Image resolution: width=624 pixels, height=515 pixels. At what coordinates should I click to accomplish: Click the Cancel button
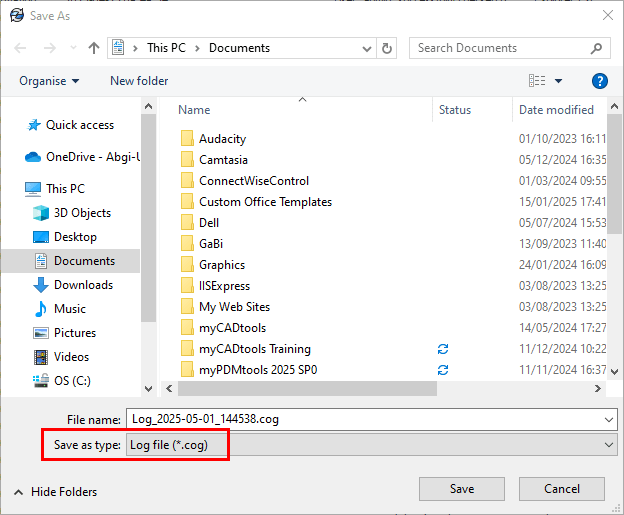click(562, 489)
